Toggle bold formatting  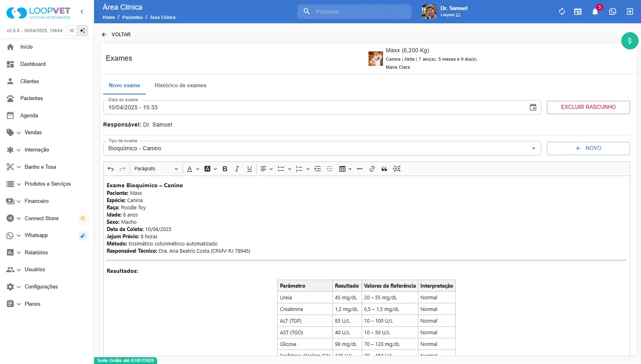[x=225, y=169]
